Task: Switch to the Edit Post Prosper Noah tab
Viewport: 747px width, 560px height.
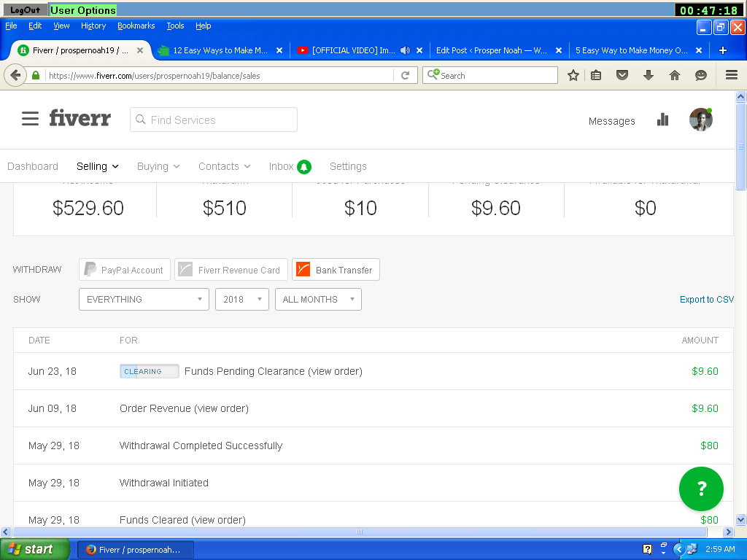Action: point(491,50)
